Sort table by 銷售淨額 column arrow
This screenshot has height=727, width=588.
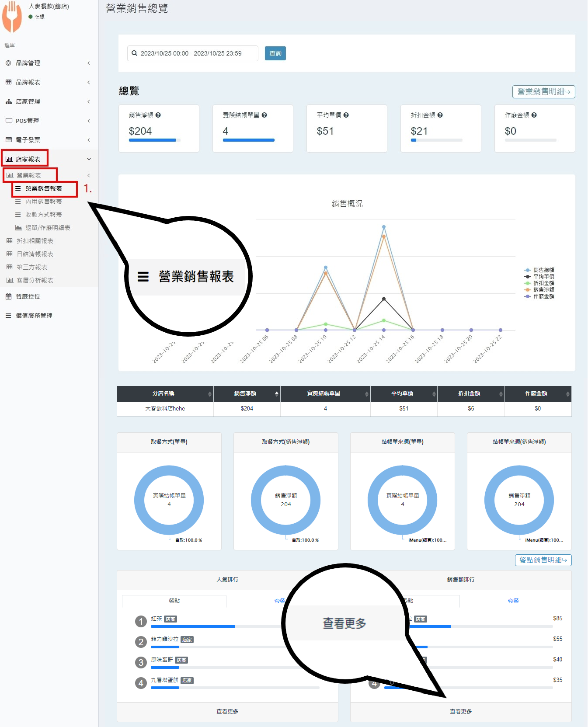click(x=276, y=393)
